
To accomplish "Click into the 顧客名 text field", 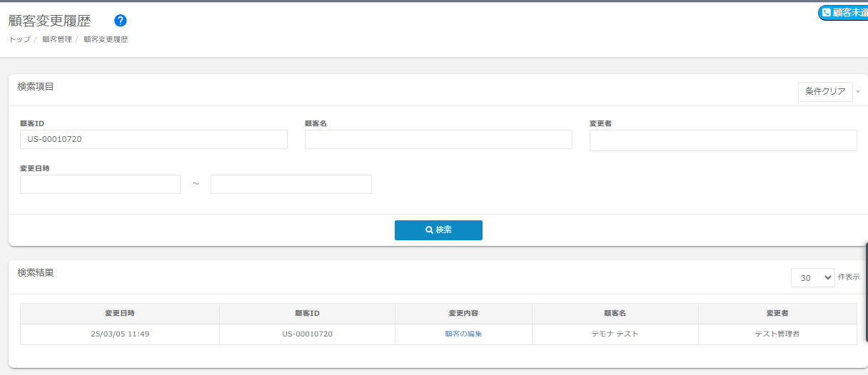I will click(x=438, y=139).
